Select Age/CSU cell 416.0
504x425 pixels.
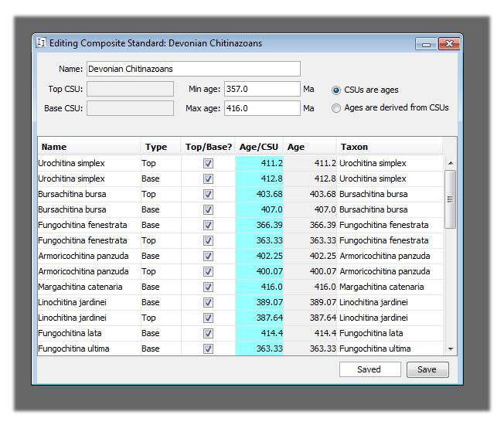point(259,287)
